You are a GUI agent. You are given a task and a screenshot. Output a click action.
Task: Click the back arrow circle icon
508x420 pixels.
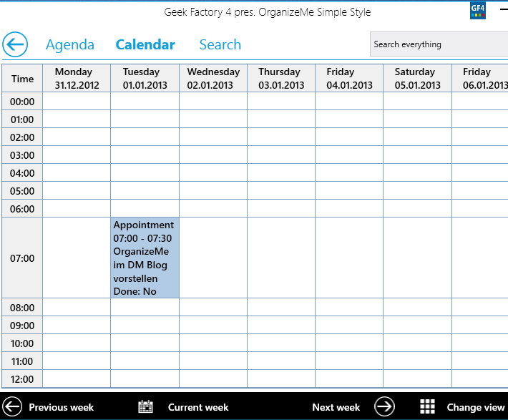coord(15,44)
